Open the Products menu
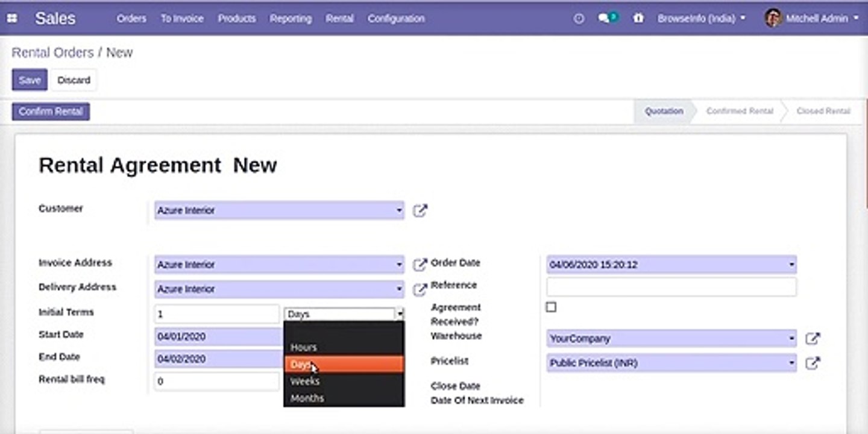This screenshot has height=434, width=868. click(237, 19)
